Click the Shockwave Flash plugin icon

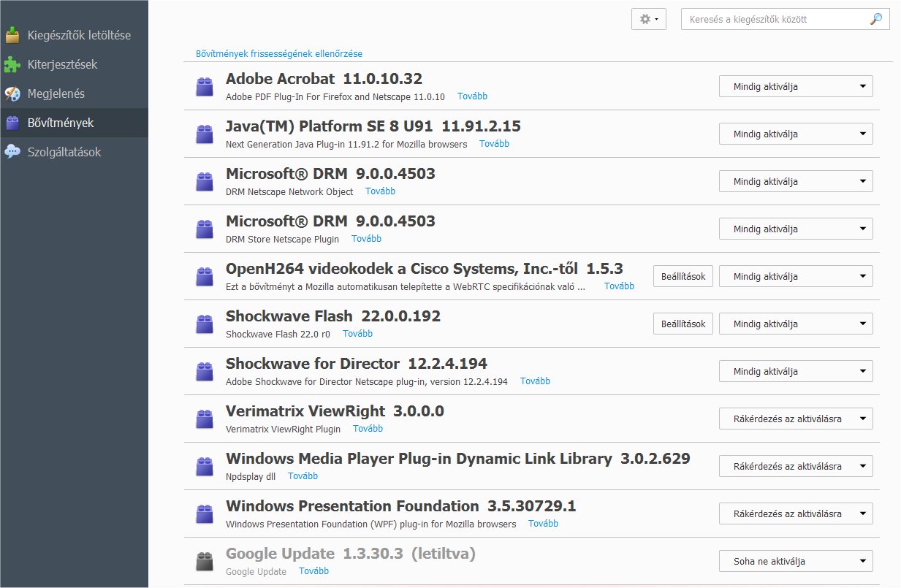[205, 324]
